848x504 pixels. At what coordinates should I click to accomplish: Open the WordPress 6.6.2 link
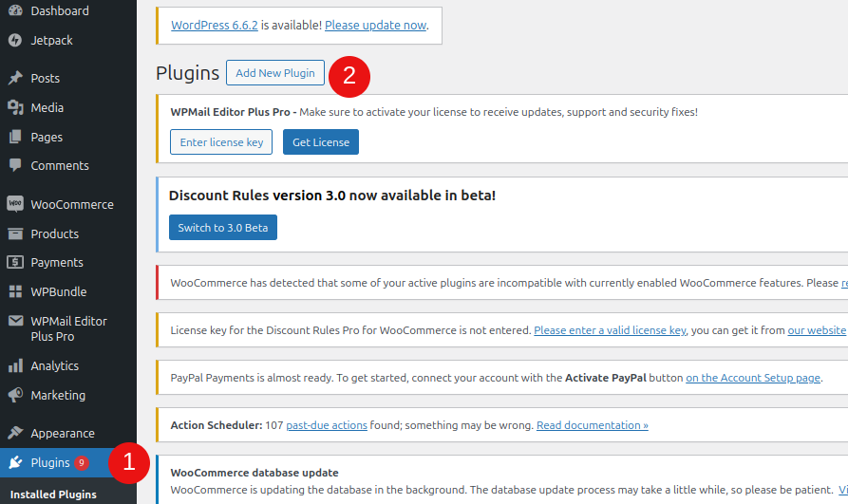215,25
